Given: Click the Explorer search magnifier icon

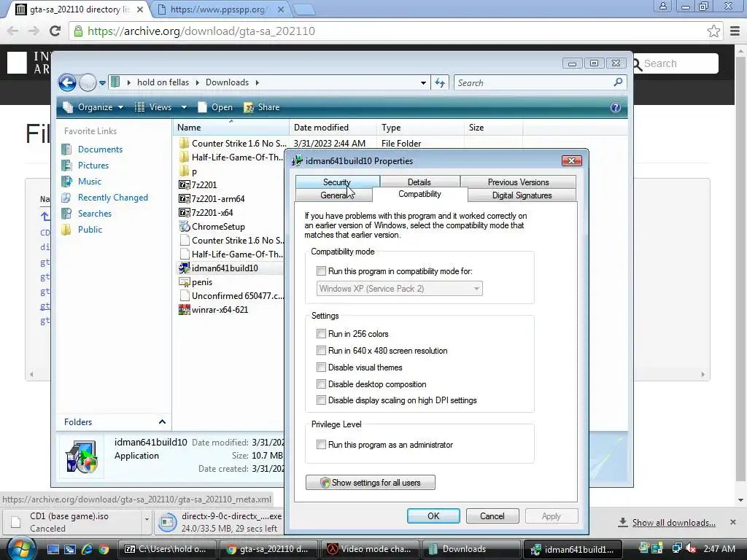Looking at the screenshot, I should point(618,82).
